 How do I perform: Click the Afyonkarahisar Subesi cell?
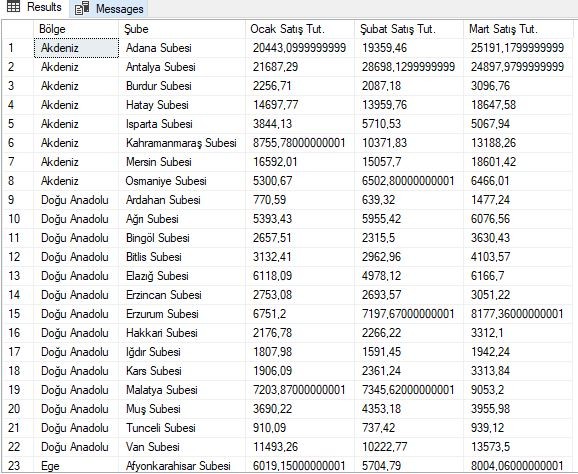(182, 466)
